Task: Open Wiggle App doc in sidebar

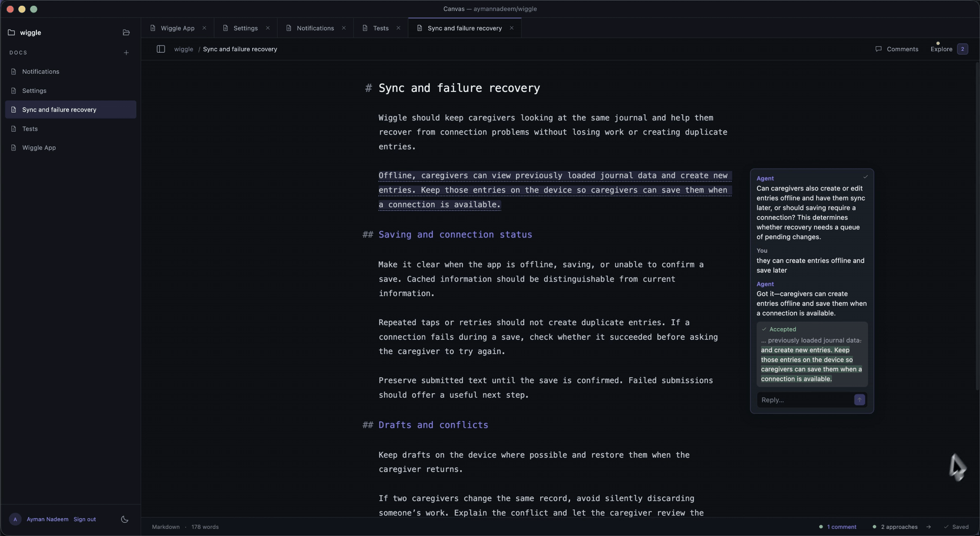Action: [71, 147]
